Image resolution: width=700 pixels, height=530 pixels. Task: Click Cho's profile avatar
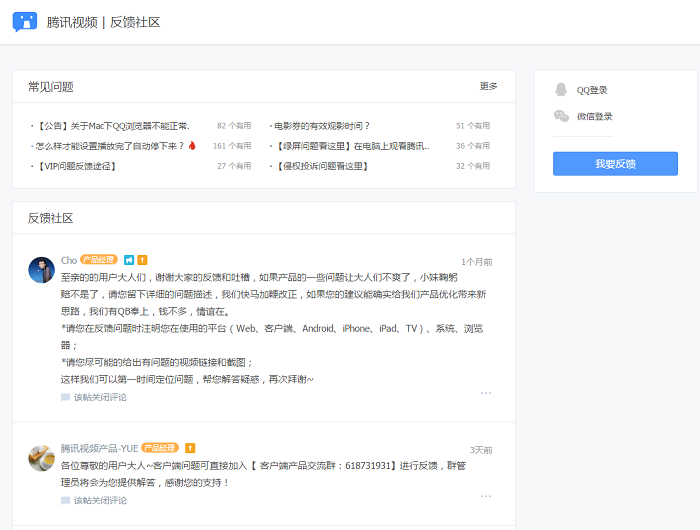coord(42,270)
